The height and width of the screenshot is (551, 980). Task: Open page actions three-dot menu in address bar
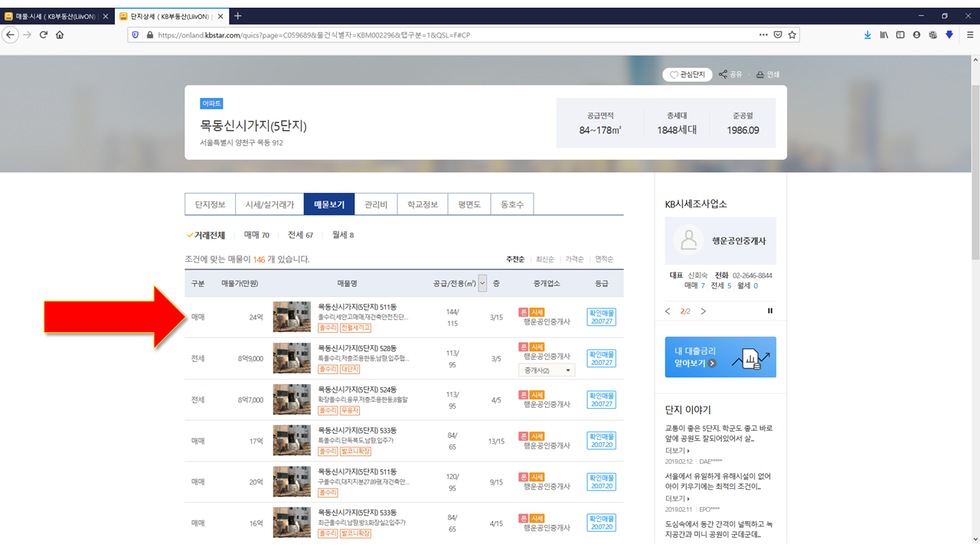pos(763,34)
